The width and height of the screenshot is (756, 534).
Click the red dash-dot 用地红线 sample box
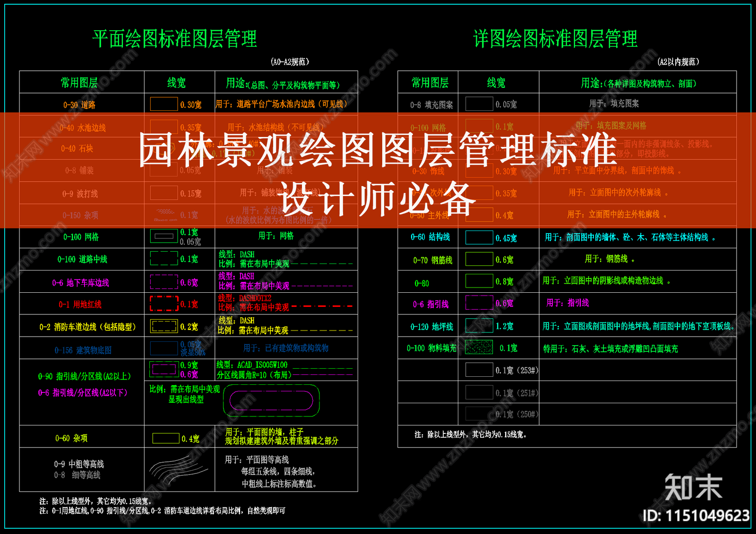(164, 304)
